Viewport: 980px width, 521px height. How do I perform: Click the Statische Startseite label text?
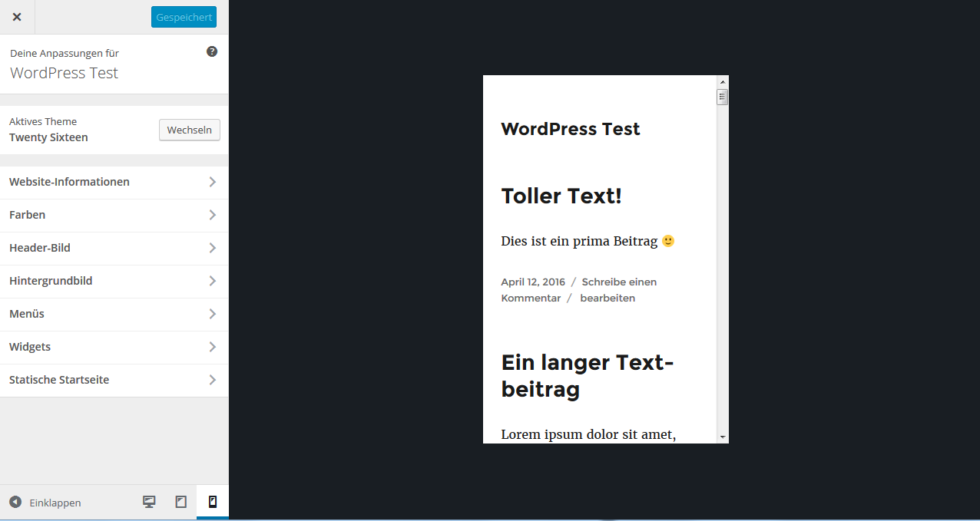point(59,380)
